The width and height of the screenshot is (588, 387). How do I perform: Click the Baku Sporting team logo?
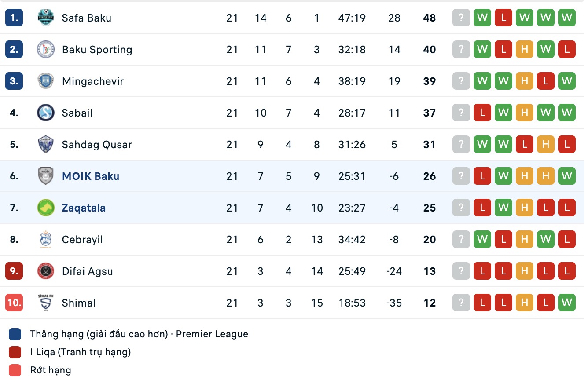click(46, 49)
